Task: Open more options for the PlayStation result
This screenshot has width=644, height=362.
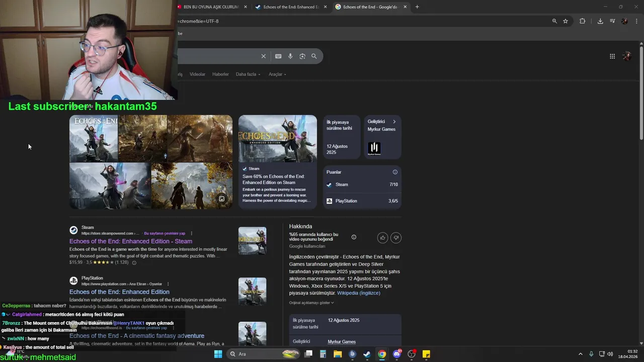Action: click(x=168, y=284)
